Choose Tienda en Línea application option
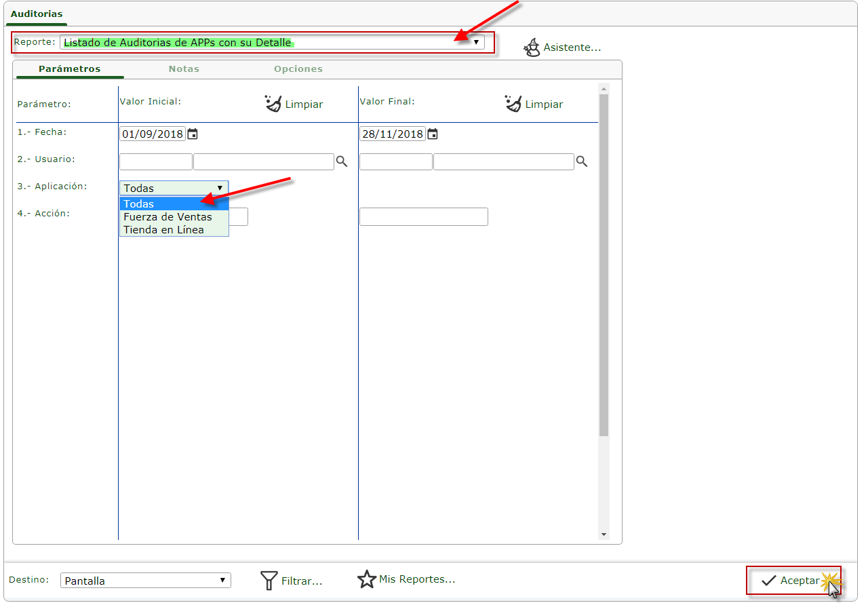Image resolution: width=868 pixels, height=603 pixels. 174,229
